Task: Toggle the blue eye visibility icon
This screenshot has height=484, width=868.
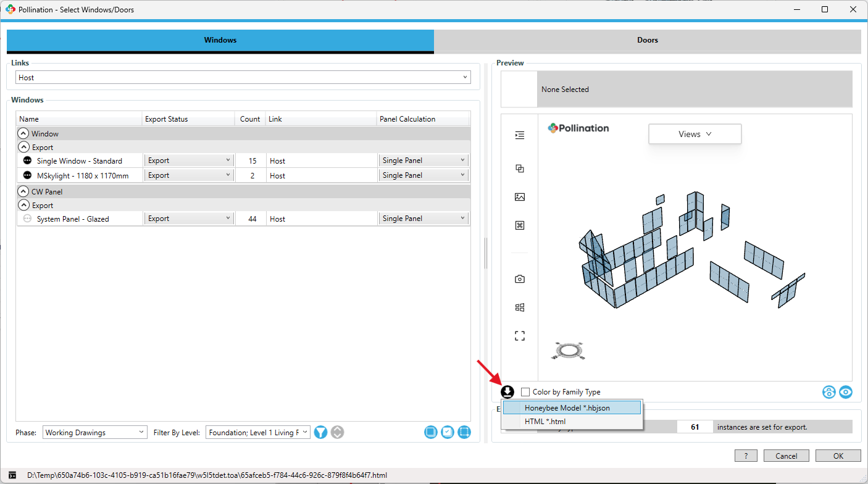Action: (845, 392)
